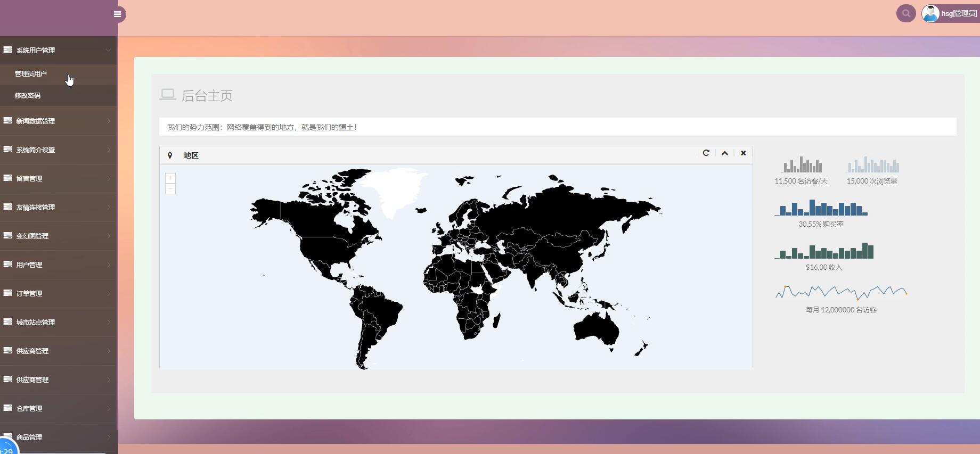Viewport: 980px width, 454px height.
Task: Click the 每月 visitors line sparkline
Action: 841,292
